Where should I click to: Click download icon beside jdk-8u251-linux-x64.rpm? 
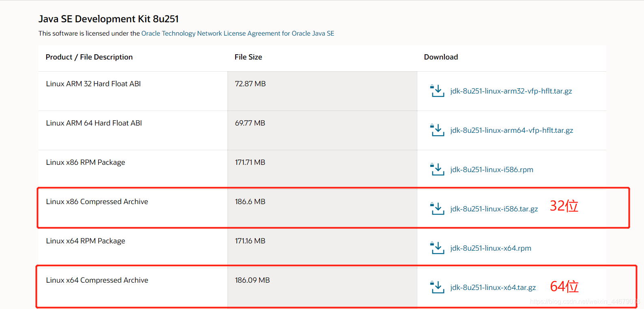point(437,248)
